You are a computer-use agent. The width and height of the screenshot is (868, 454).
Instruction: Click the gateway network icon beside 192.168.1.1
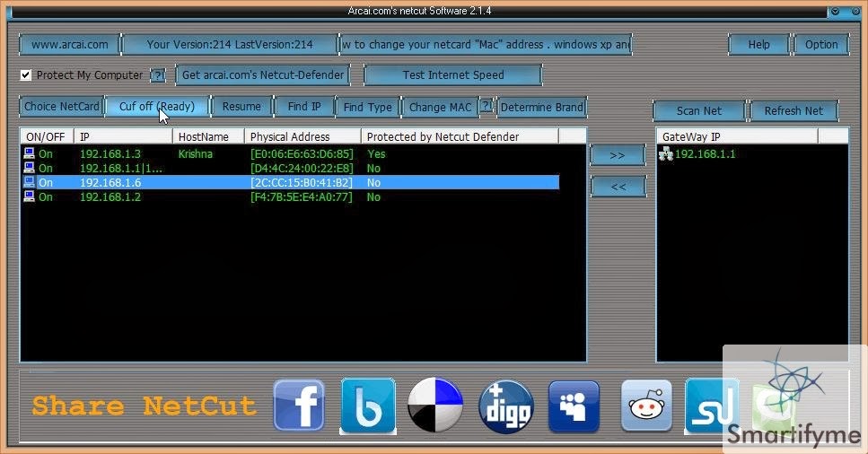coord(666,154)
